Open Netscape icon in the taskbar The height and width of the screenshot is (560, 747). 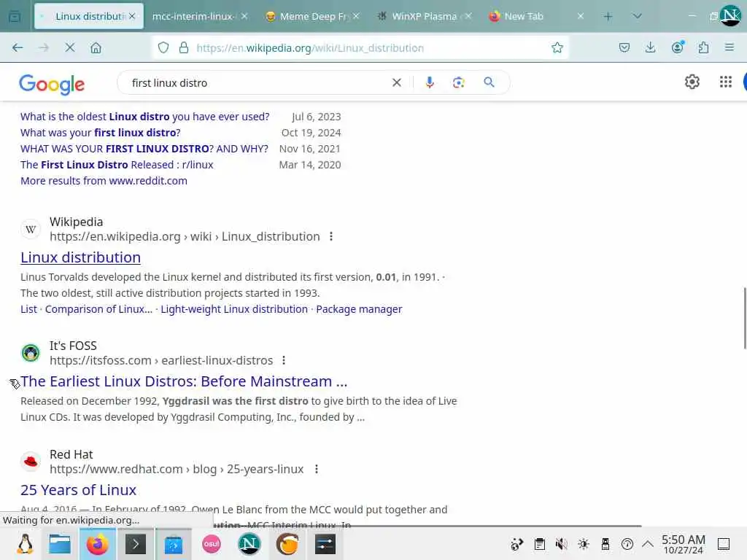coord(249,544)
